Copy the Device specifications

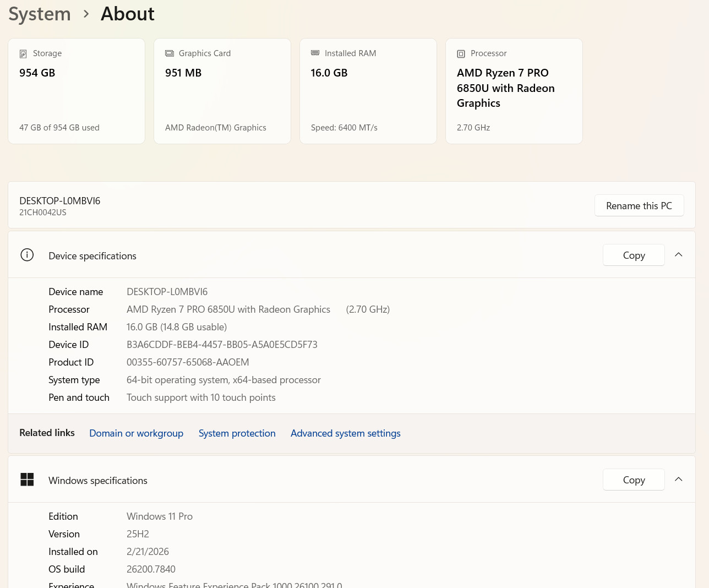click(634, 255)
